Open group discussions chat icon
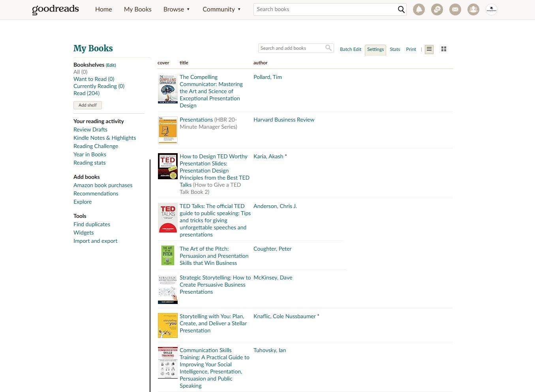 tap(437, 9)
